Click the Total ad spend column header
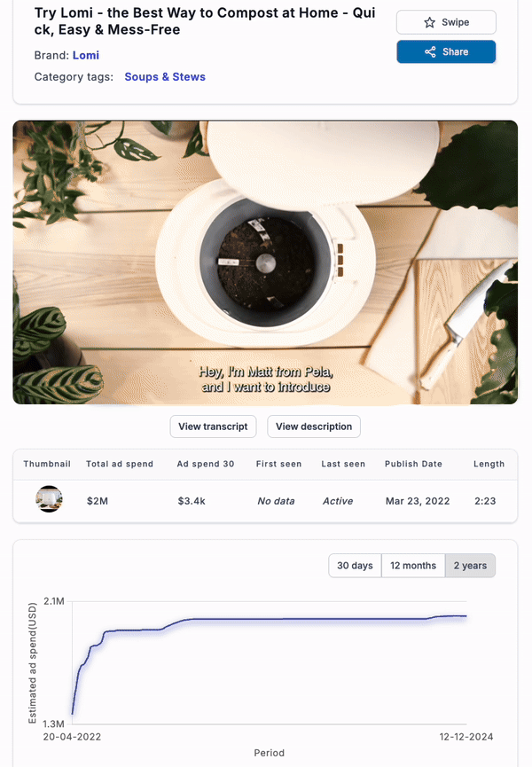The width and height of the screenshot is (532, 767). (120, 464)
